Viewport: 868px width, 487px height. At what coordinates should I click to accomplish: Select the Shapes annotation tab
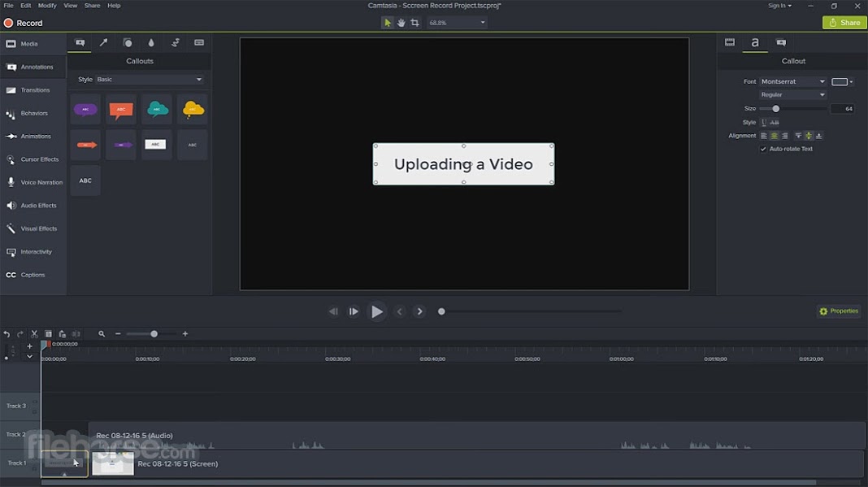pos(128,42)
